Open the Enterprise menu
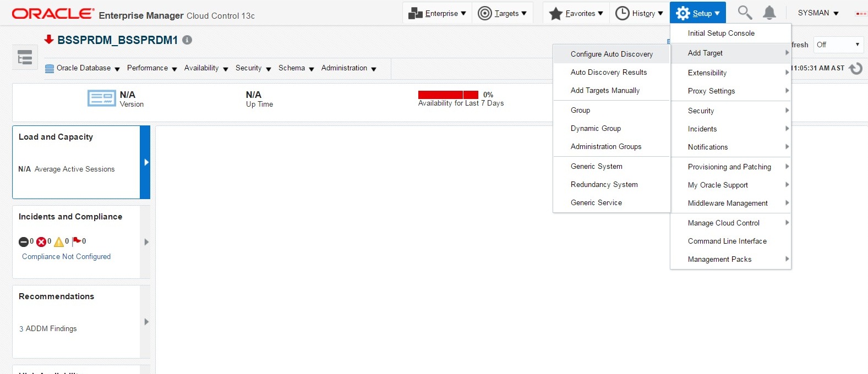Screen dimensions: 868x374 pos(438,13)
